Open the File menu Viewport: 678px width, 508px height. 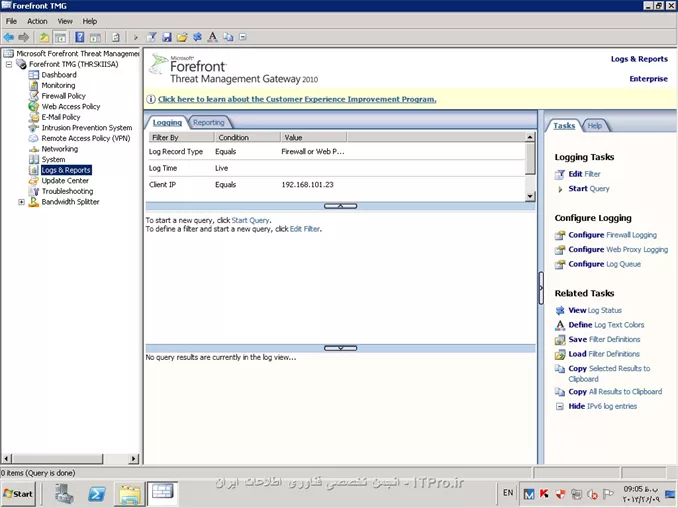point(11,21)
